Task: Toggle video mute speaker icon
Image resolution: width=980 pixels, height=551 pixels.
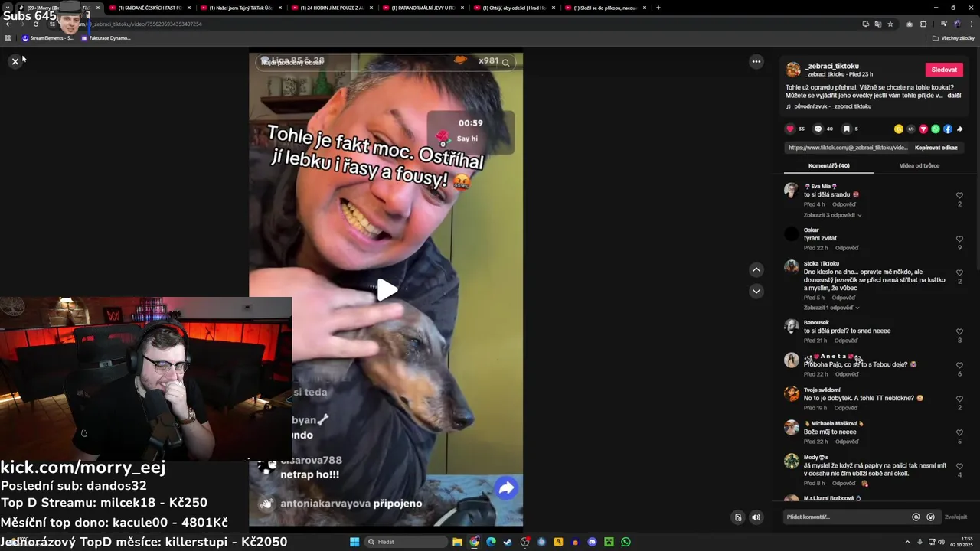Action: click(756, 517)
